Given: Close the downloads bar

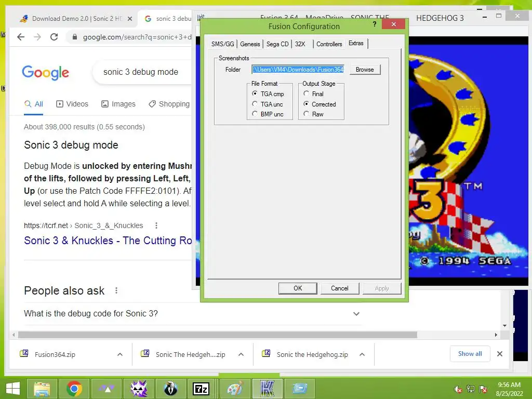Looking at the screenshot, I should click(x=499, y=354).
